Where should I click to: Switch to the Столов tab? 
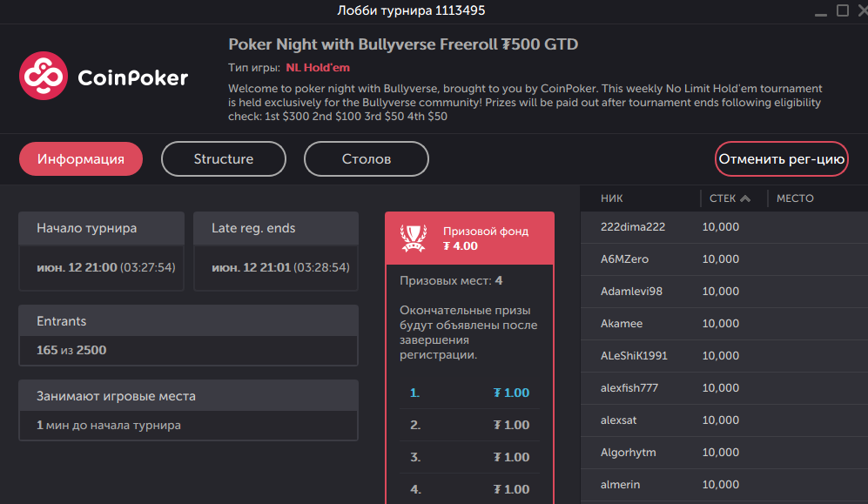[367, 158]
